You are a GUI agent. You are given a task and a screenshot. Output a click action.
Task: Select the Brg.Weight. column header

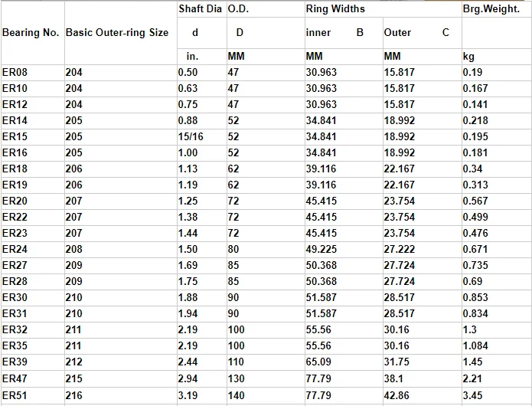point(491,9)
